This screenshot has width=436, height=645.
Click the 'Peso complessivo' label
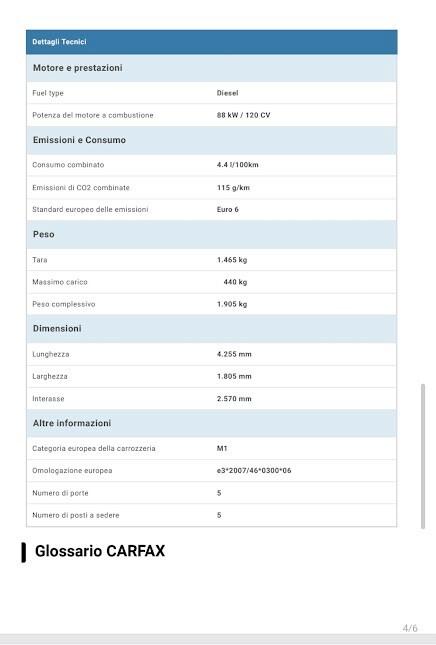[63, 304]
